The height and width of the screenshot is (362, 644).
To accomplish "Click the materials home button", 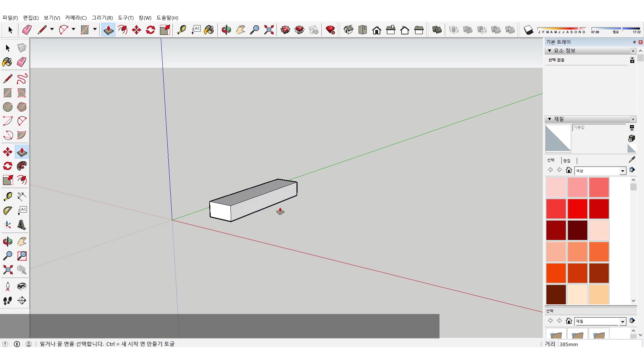I will [x=569, y=170].
